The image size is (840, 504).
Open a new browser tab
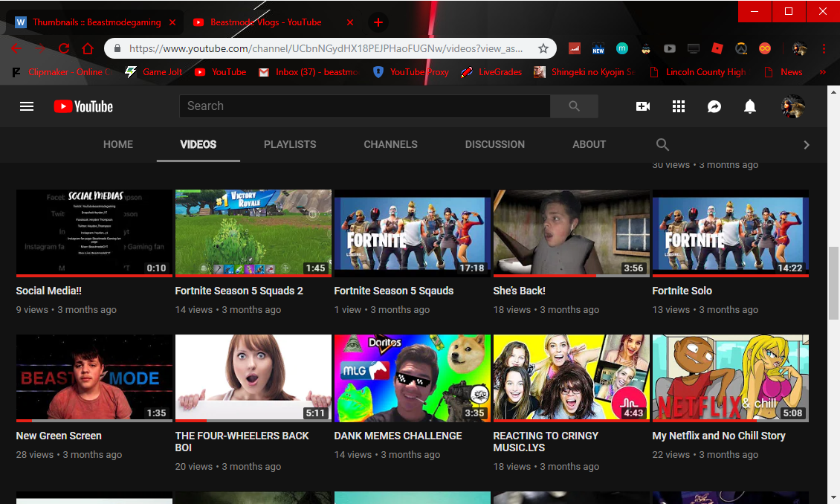378,22
